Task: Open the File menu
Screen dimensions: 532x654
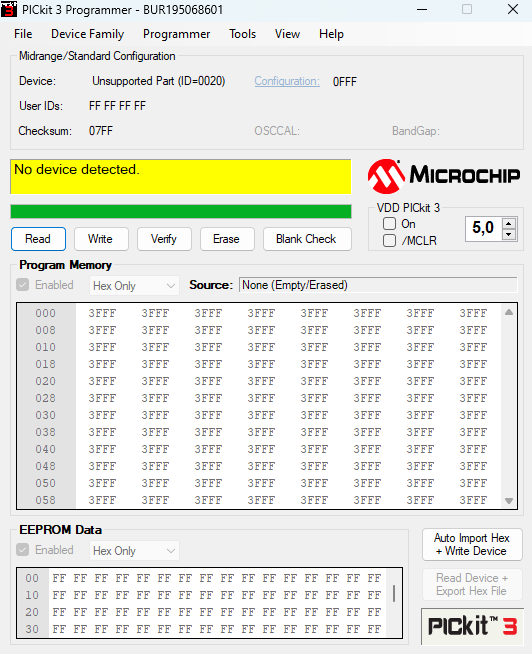Action: click(x=23, y=34)
